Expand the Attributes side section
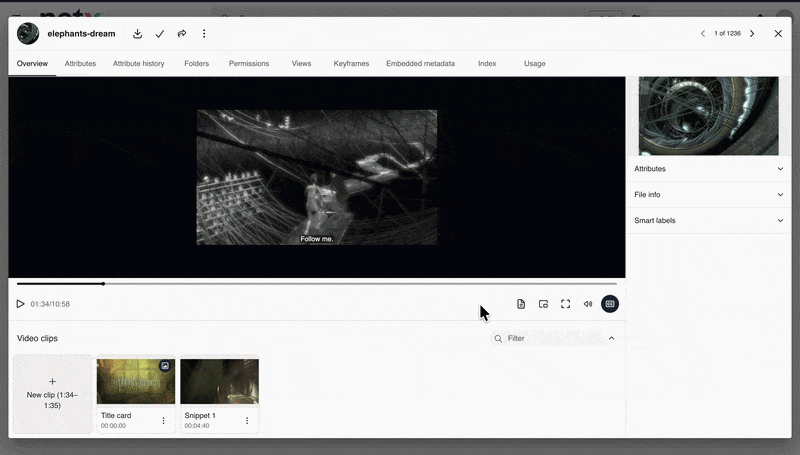 [709, 169]
